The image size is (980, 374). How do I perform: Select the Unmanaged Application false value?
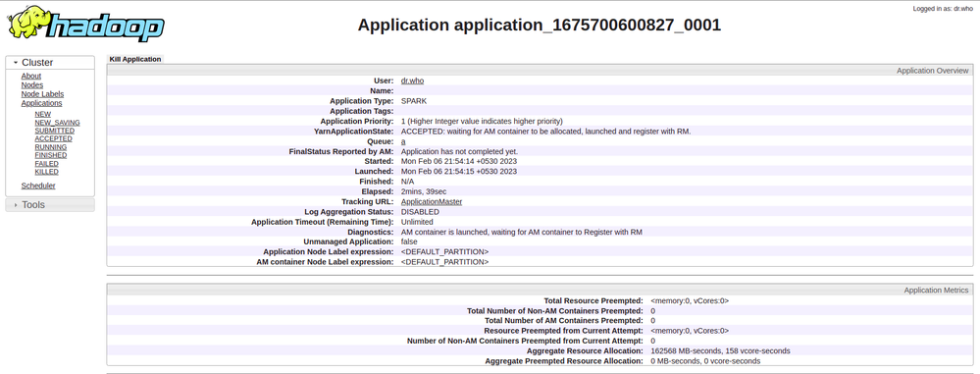click(x=409, y=242)
